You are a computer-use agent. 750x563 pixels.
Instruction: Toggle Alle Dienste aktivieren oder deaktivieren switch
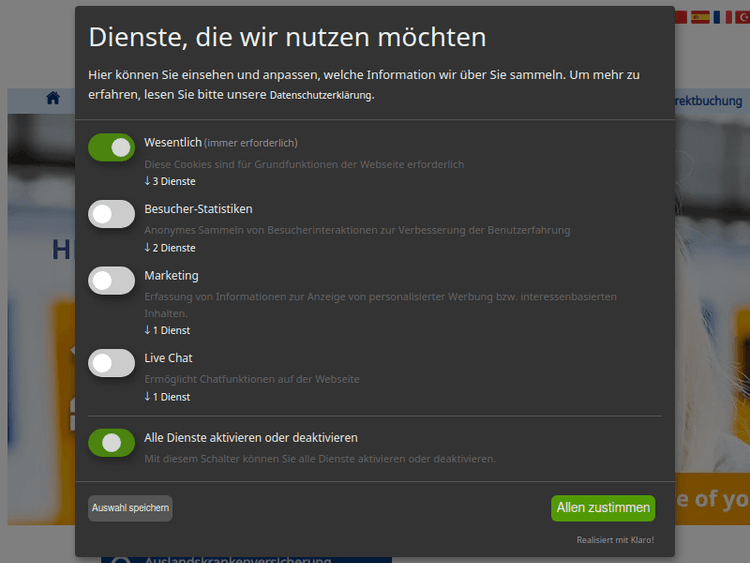[x=111, y=443]
